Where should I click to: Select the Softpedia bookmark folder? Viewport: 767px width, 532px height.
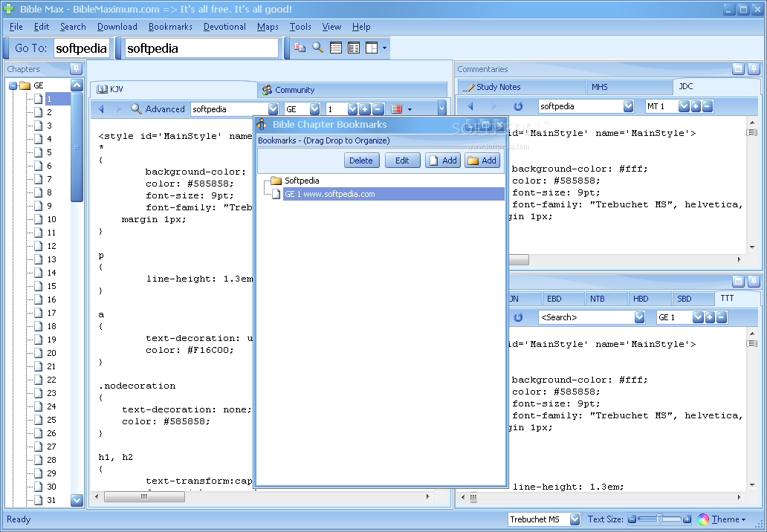[301, 181]
